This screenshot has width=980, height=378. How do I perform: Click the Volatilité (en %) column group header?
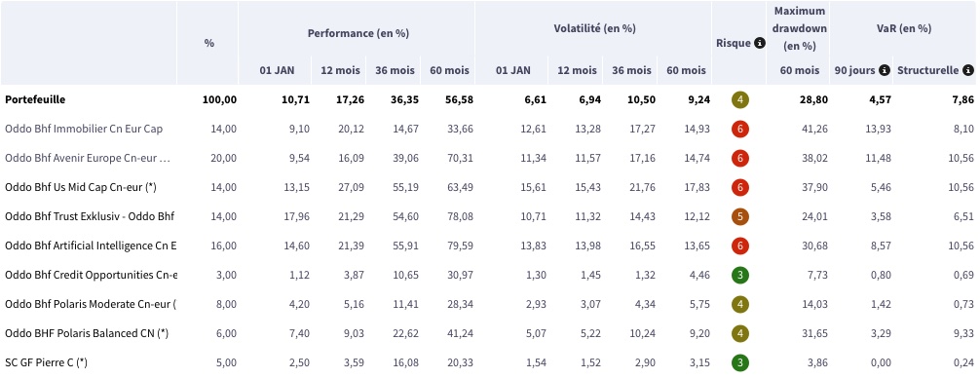(x=594, y=29)
